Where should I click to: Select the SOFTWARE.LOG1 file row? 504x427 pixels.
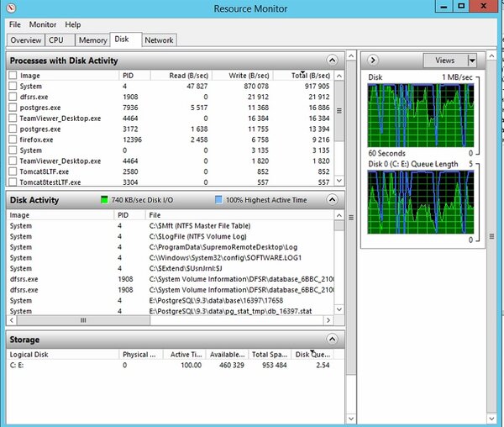tap(171, 257)
